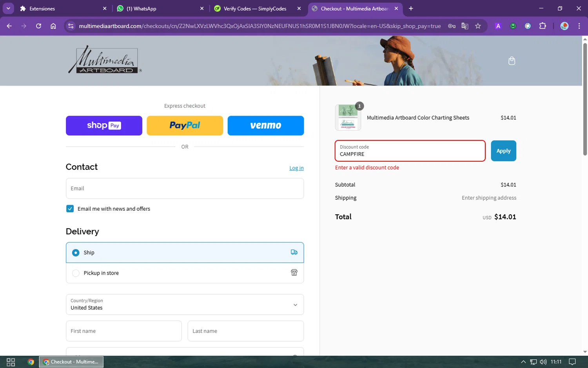Go to browser home page
The width and height of the screenshot is (588, 368).
click(53, 26)
